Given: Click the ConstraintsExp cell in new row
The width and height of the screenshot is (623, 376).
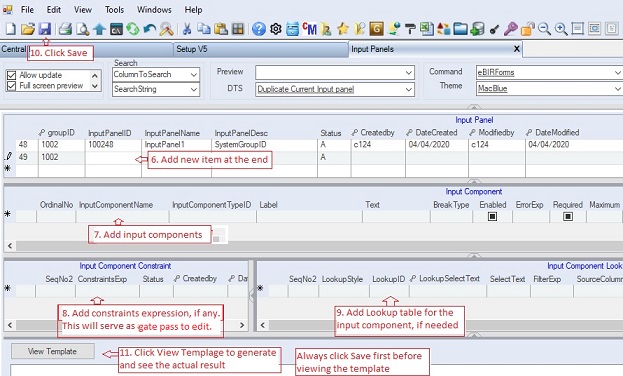Looking at the screenshot, I should click(107, 291).
